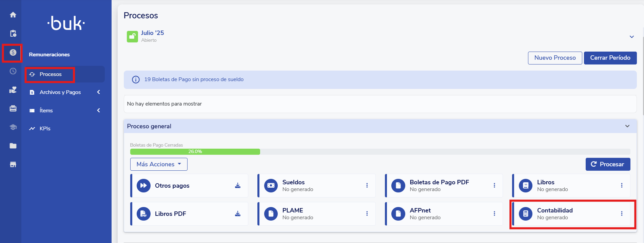The height and width of the screenshot is (243, 644).
Task: Click the Nuevo Proceso button
Action: tap(555, 58)
